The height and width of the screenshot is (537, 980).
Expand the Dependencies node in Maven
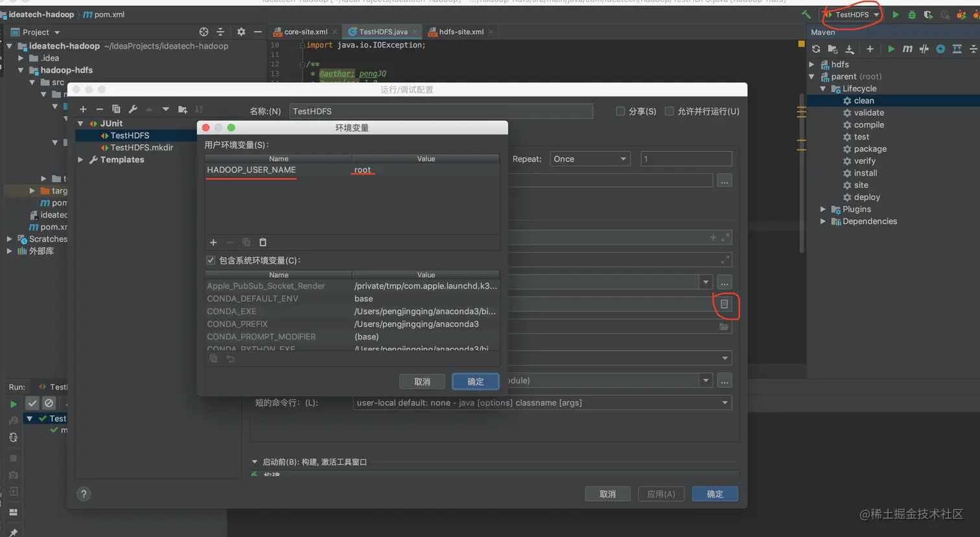pos(823,222)
